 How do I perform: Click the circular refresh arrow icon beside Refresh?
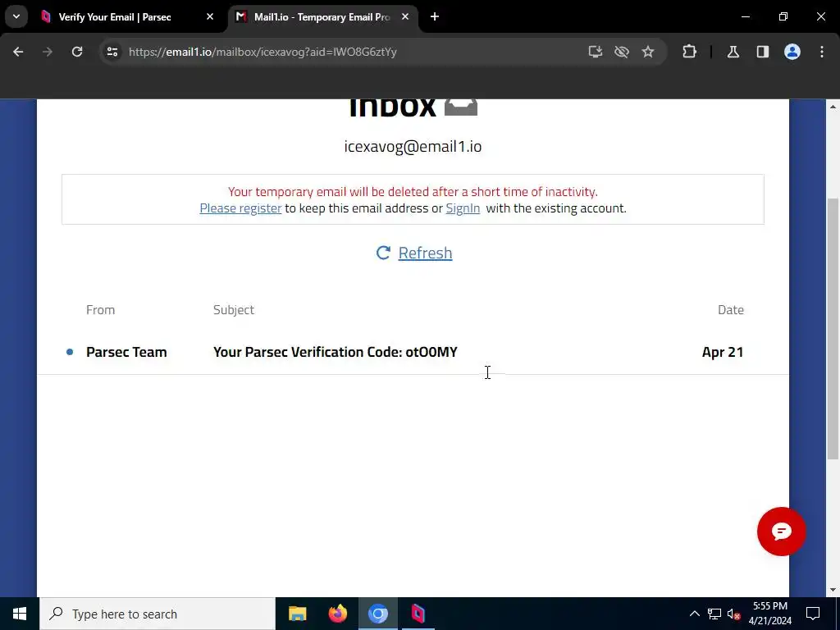point(384,253)
